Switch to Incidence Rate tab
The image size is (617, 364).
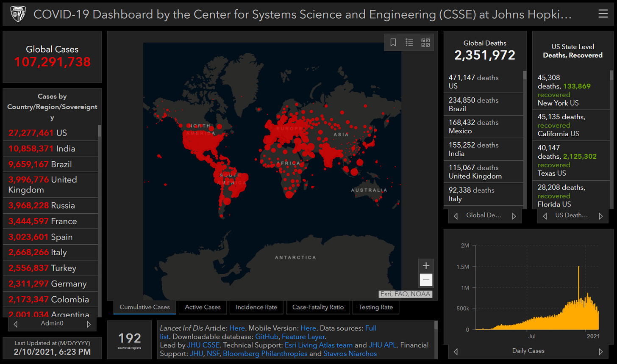(x=256, y=307)
